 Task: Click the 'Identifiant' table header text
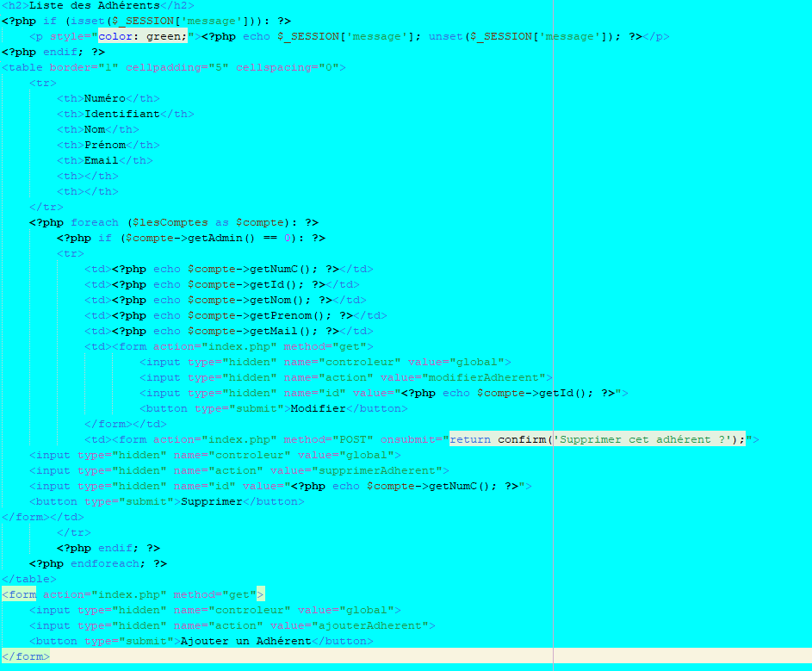pos(122,114)
